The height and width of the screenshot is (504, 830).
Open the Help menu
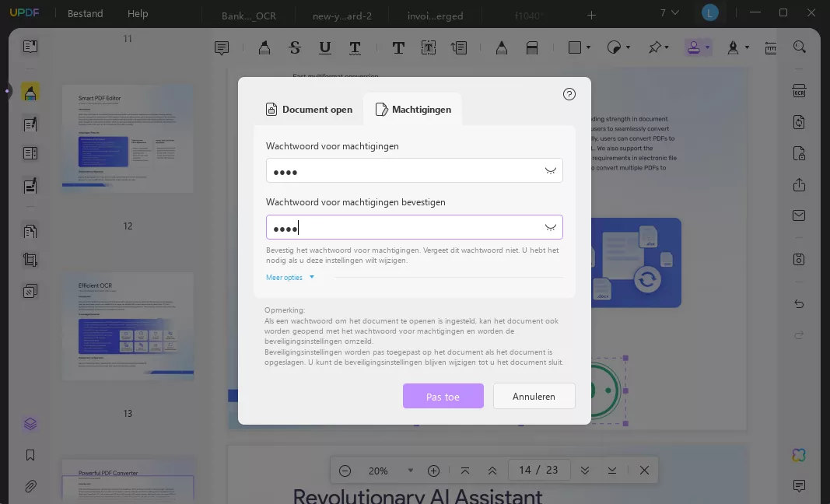pos(138,14)
